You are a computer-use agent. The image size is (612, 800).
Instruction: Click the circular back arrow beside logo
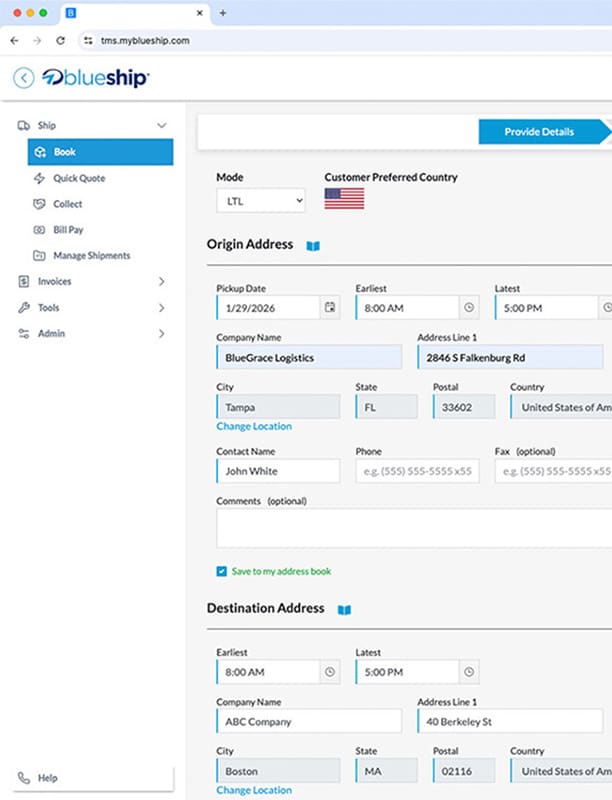tap(23, 78)
